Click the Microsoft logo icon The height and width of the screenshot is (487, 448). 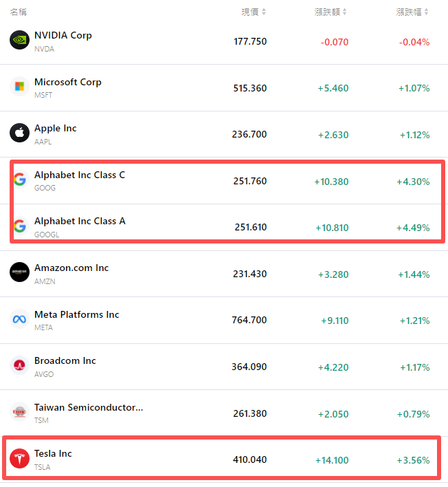click(x=19, y=87)
